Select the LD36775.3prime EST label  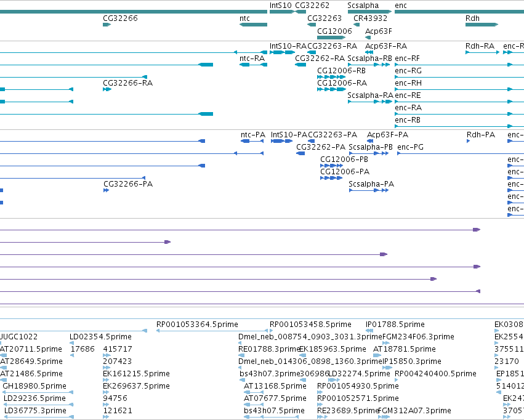35,411
